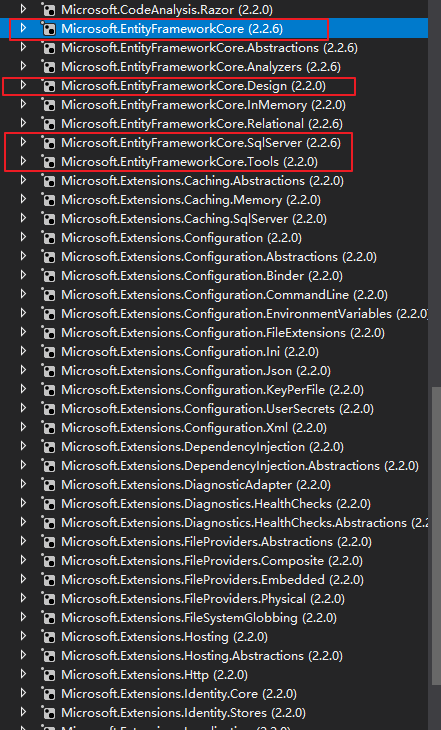This screenshot has width=441, height=730.
Task: Click package icon of Microsoft.Extensions.DependencyInjection (2.2.0)
Action: click(48, 447)
